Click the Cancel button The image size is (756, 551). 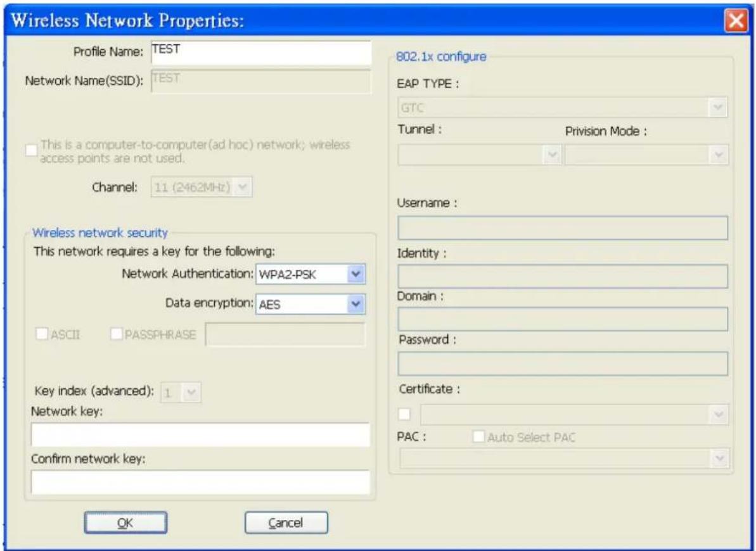[x=286, y=523]
